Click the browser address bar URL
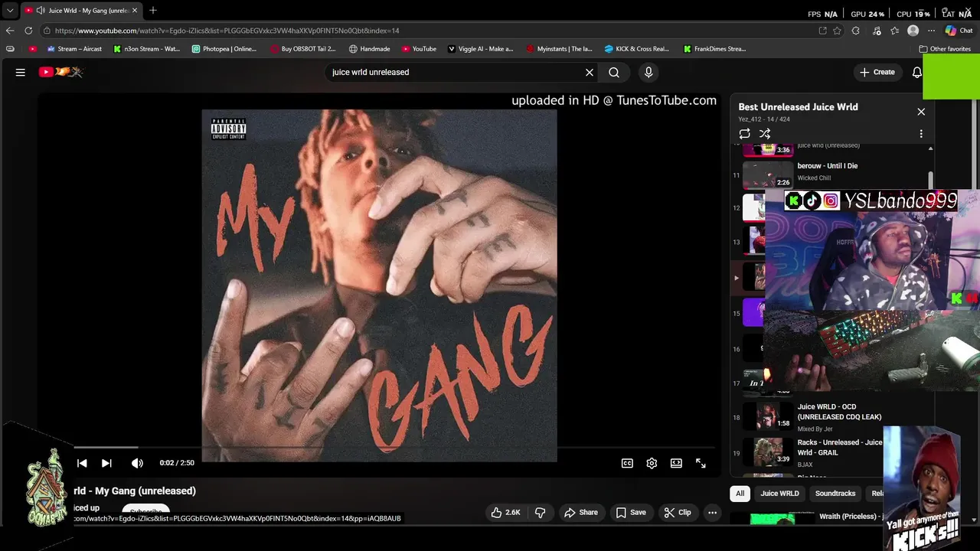The width and height of the screenshot is (980, 551). click(x=227, y=31)
